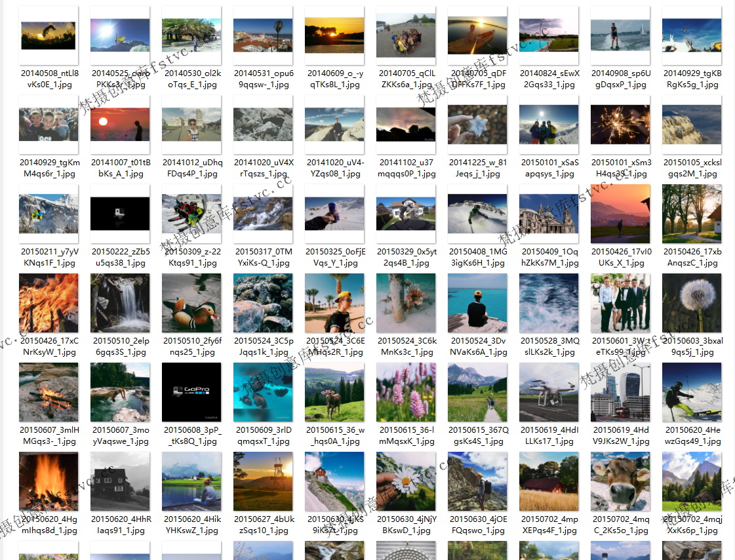Select the 20150702_4mqjXxKs6p_1.jpg alpine valley image

(692, 482)
